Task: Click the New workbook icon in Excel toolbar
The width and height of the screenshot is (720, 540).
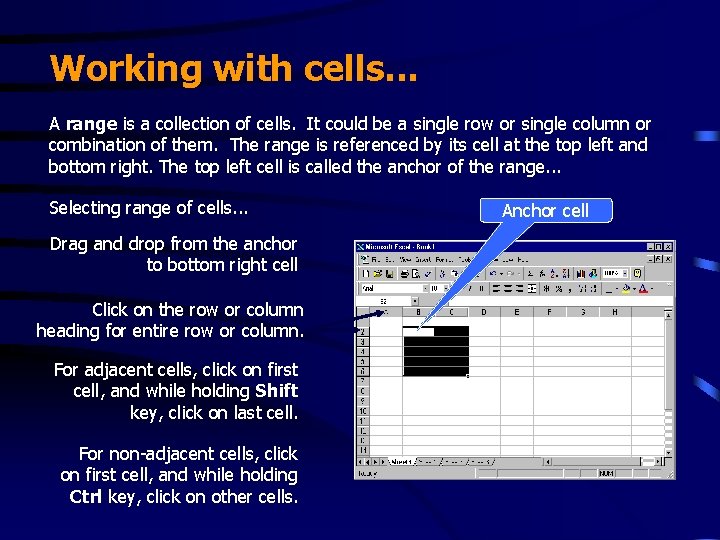Action: (x=366, y=274)
